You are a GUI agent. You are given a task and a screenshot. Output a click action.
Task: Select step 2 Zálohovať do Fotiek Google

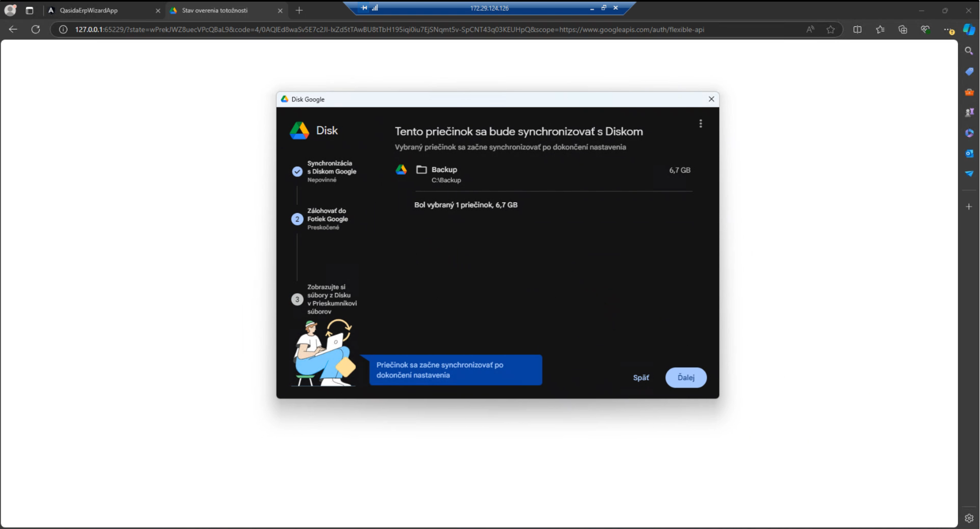tap(321, 219)
